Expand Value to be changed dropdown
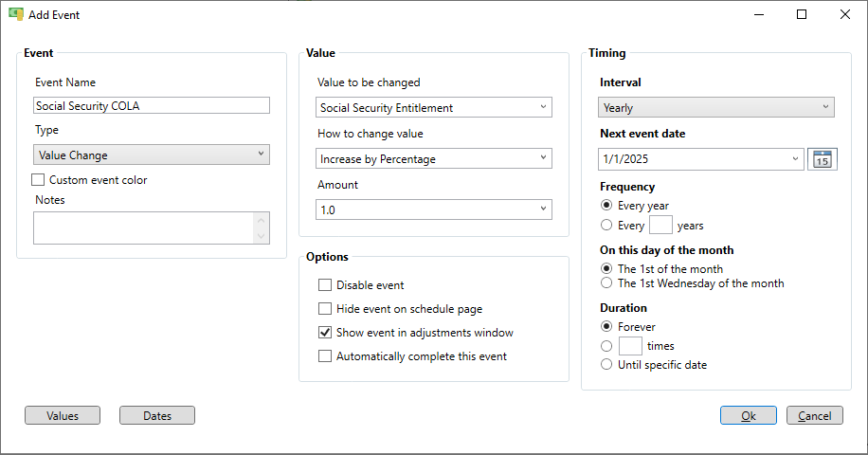 (x=434, y=107)
